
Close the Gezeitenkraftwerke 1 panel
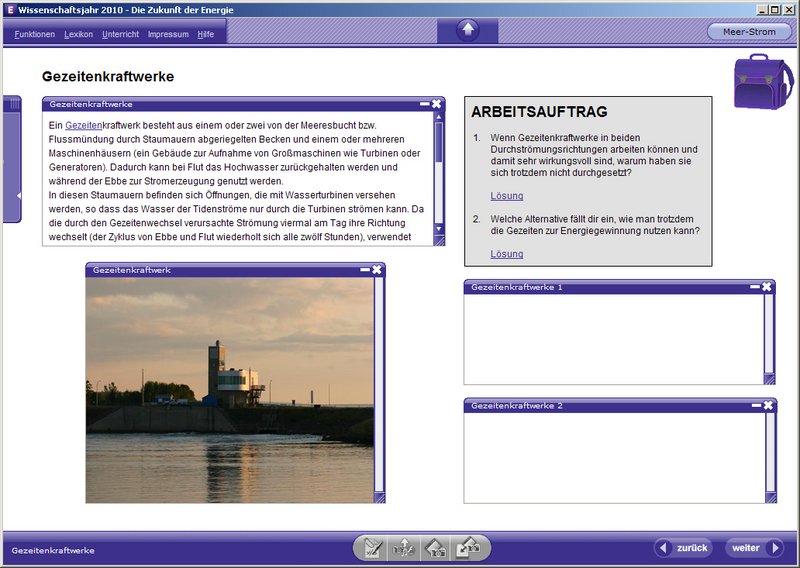click(767, 287)
